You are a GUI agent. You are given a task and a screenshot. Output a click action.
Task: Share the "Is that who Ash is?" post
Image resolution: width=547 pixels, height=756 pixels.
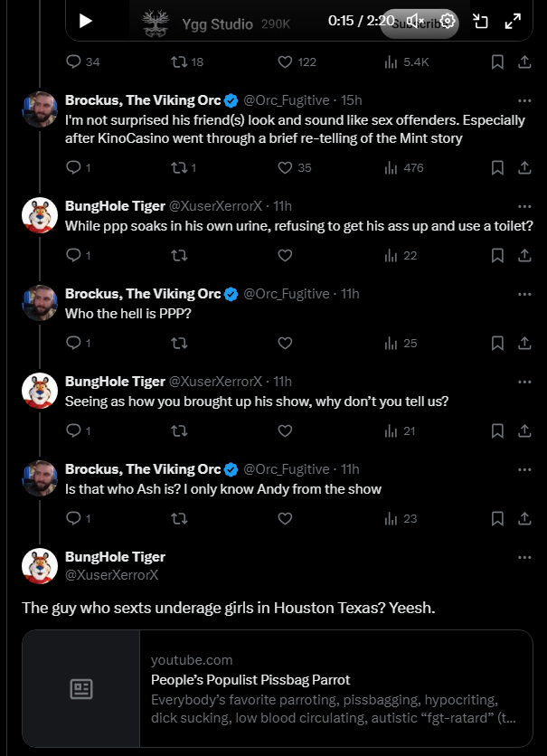point(524,519)
